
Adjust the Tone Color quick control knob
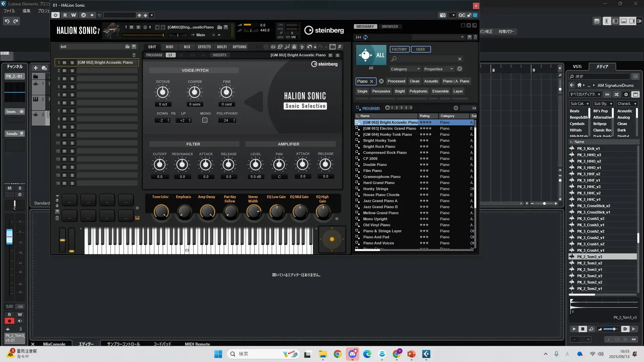click(x=161, y=212)
